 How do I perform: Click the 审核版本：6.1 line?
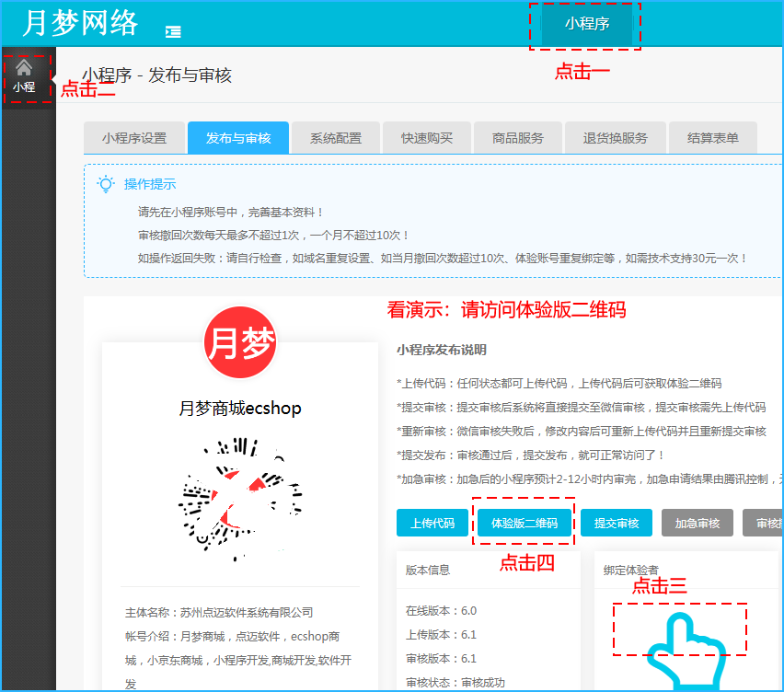click(441, 659)
